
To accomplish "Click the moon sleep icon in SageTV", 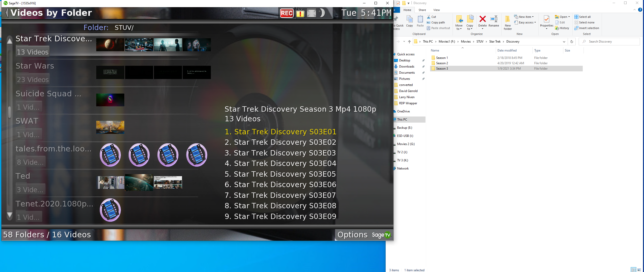I will (322, 13).
